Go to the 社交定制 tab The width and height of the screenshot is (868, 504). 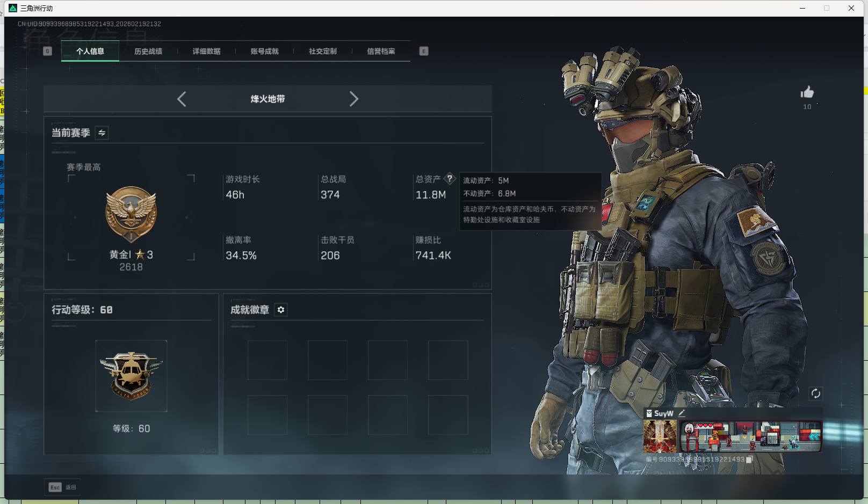[323, 52]
